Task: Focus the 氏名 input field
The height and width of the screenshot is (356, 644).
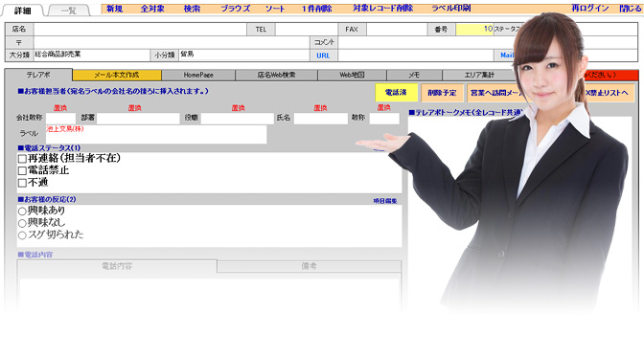Action: point(321,118)
